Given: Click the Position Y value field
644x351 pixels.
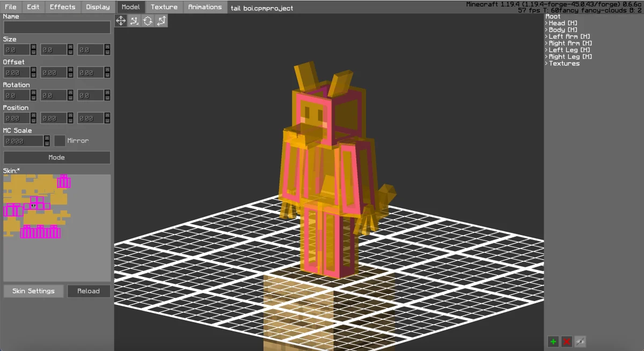Looking at the screenshot, I should coord(54,118).
